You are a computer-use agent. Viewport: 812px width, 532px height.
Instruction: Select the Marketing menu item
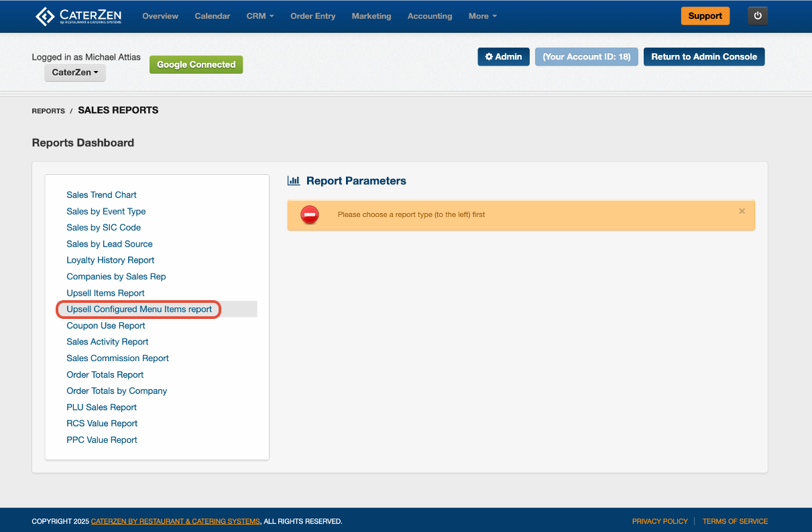click(371, 16)
